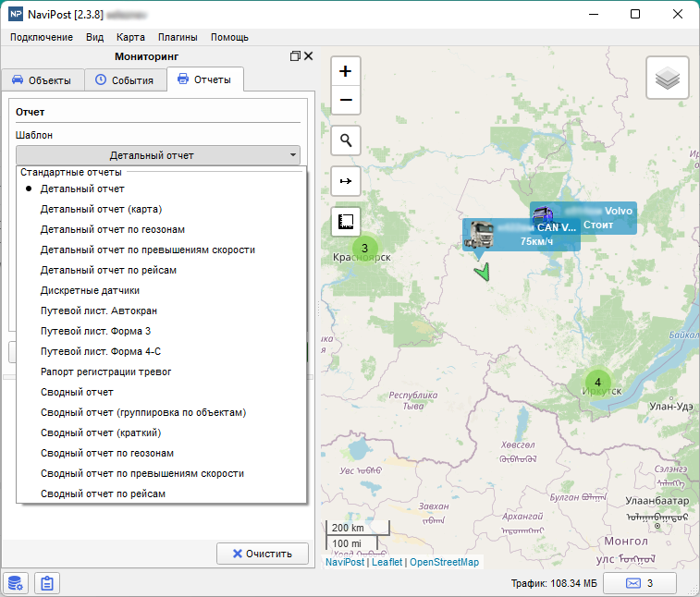Click the Irkutsk cluster marker labeled 4
This screenshot has height=597, width=700.
(x=597, y=382)
